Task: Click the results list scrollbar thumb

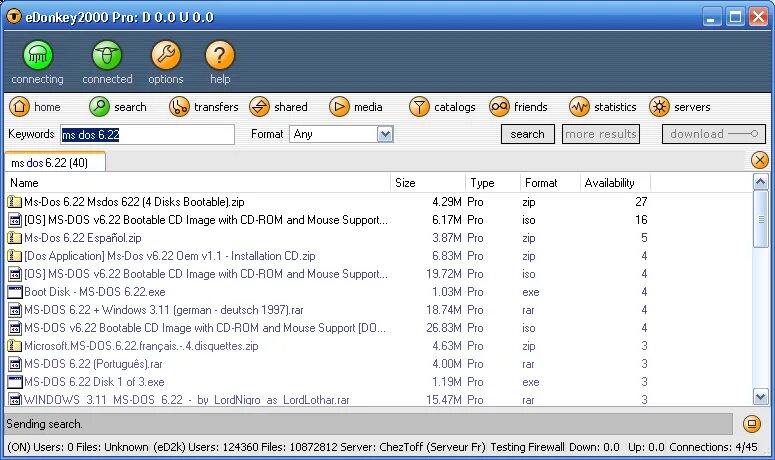Action: tap(760, 219)
